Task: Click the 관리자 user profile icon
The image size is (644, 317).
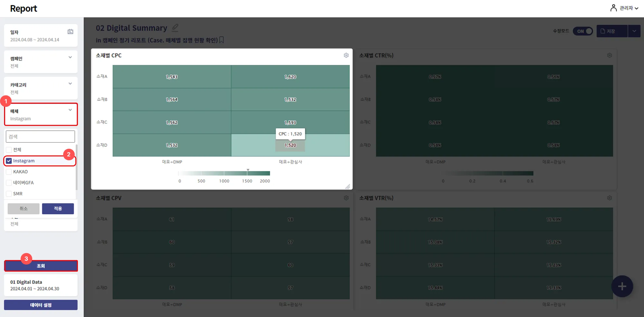Action: [x=613, y=8]
